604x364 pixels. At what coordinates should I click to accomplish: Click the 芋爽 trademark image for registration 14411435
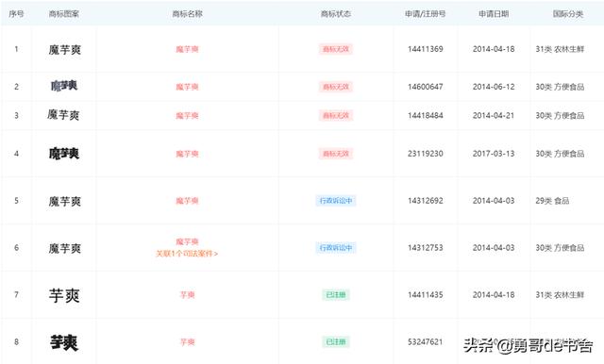64,295
